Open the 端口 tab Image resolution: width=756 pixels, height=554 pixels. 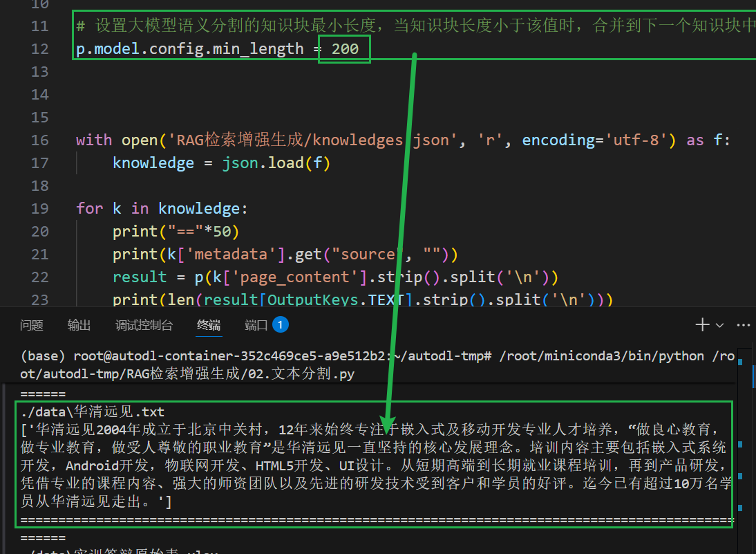(256, 325)
